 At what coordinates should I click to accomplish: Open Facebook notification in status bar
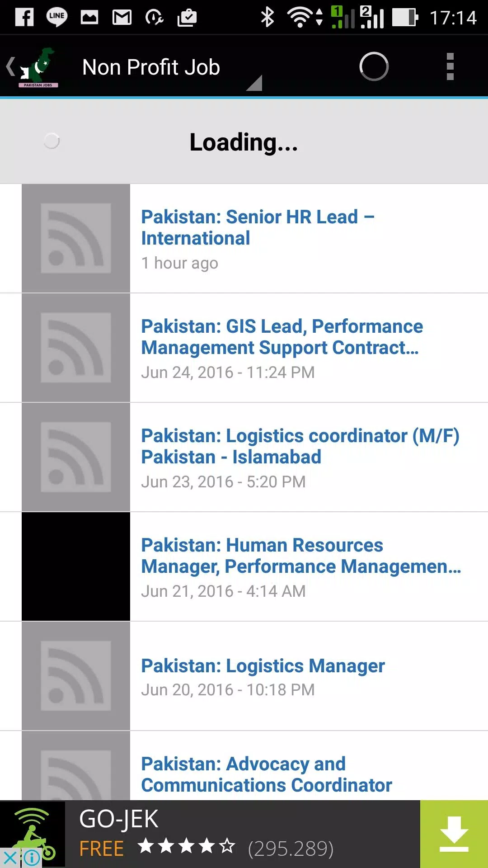[x=24, y=18]
